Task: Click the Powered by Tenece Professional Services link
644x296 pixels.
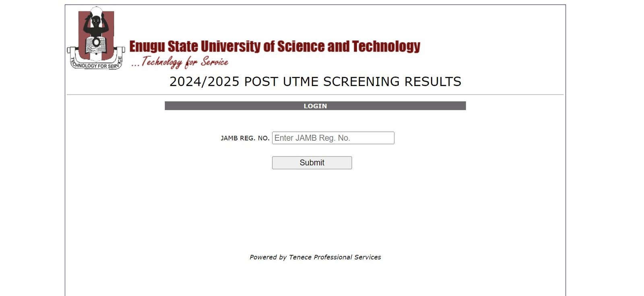Action: (315, 257)
